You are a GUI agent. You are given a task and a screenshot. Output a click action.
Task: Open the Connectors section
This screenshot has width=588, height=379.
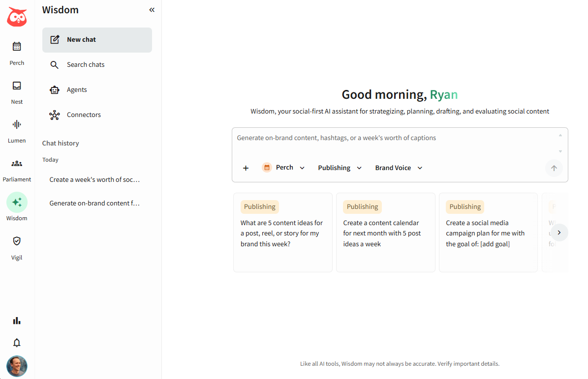(x=97, y=115)
